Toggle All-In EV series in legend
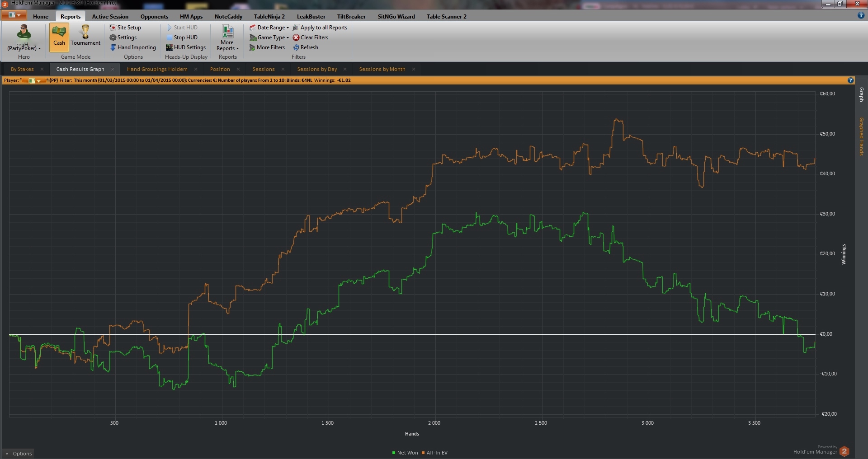The image size is (868, 459). [434, 453]
